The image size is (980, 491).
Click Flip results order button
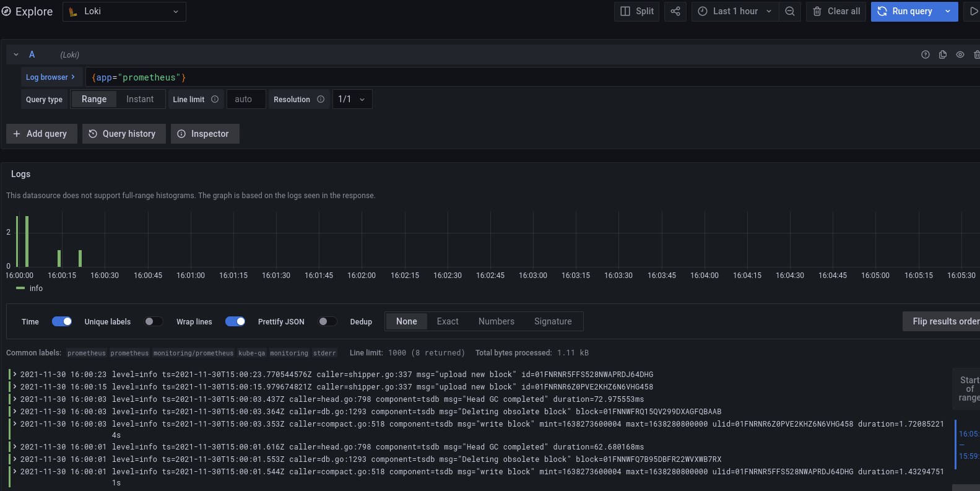[x=942, y=321]
